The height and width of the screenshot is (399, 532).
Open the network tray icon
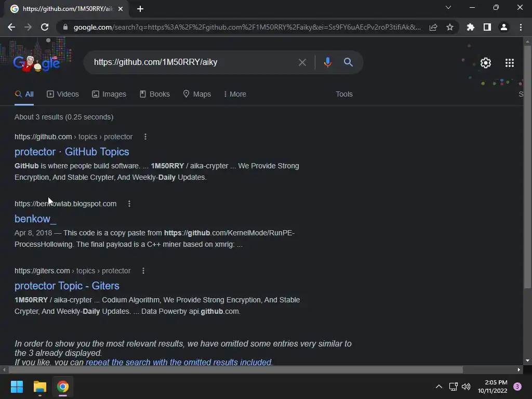[x=453, y=387]
